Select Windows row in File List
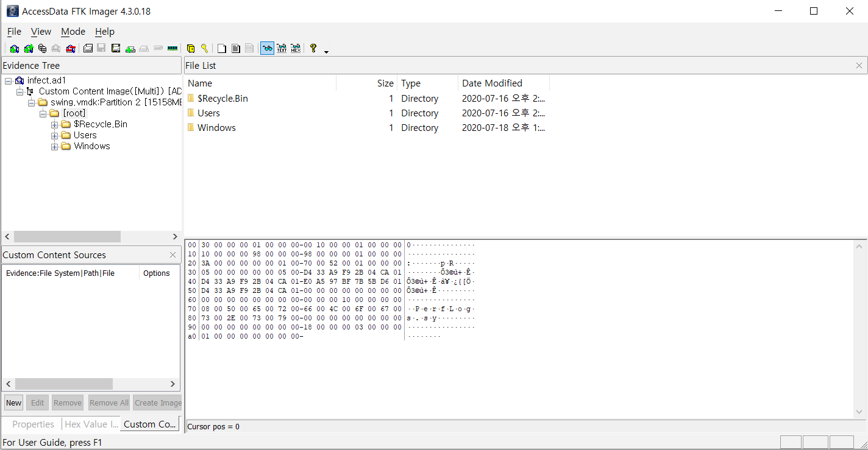This screenshot has height=450, width=868. (x=366, y=127)
